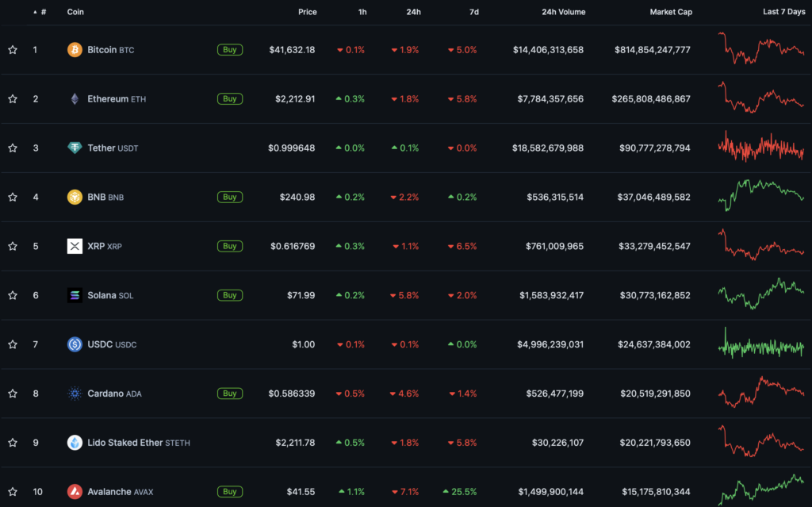The width and height of the screenshot is (812, 507).
Task: Click the Bitcoin coin logo icon
Action: tap(75, 50)
